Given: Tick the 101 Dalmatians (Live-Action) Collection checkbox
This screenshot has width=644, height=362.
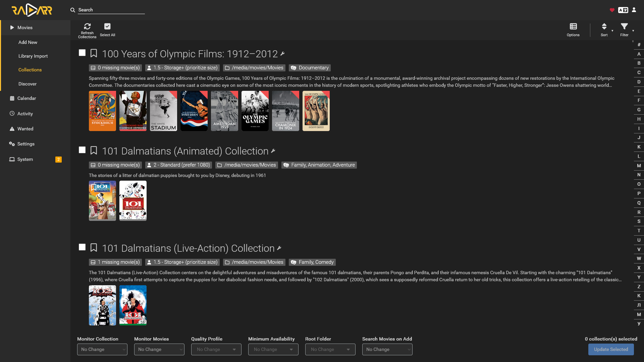Looking at the screenshot, I should coord(82,247).
